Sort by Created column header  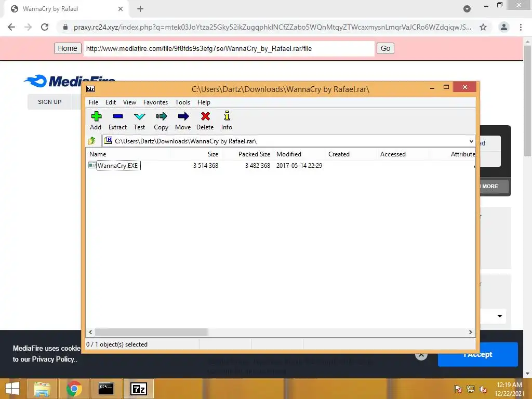pos(351,154)
